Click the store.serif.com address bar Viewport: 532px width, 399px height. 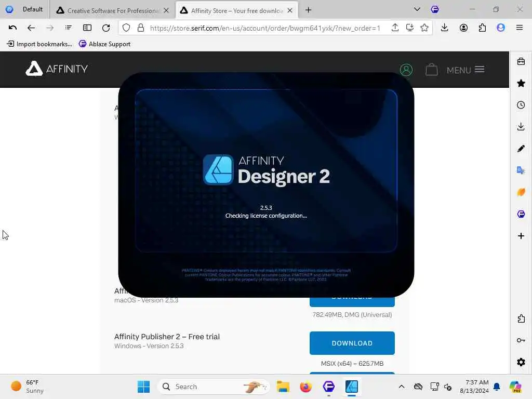click(264, 28)
